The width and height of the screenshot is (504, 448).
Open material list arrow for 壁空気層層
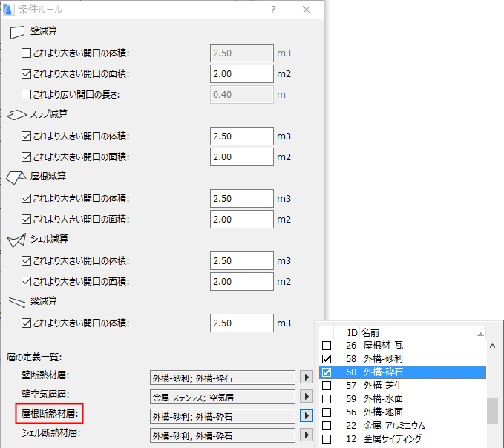[x=307, y=396]
